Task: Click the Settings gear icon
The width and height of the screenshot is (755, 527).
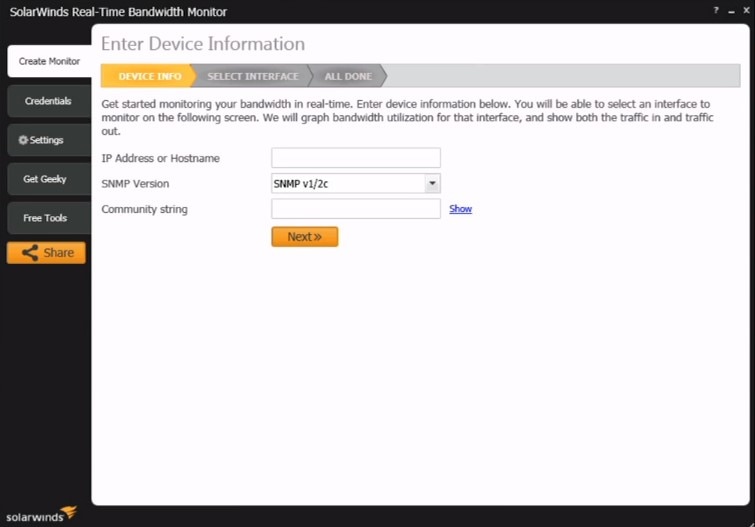Action: pyautogui.click(x=23, y=140)
